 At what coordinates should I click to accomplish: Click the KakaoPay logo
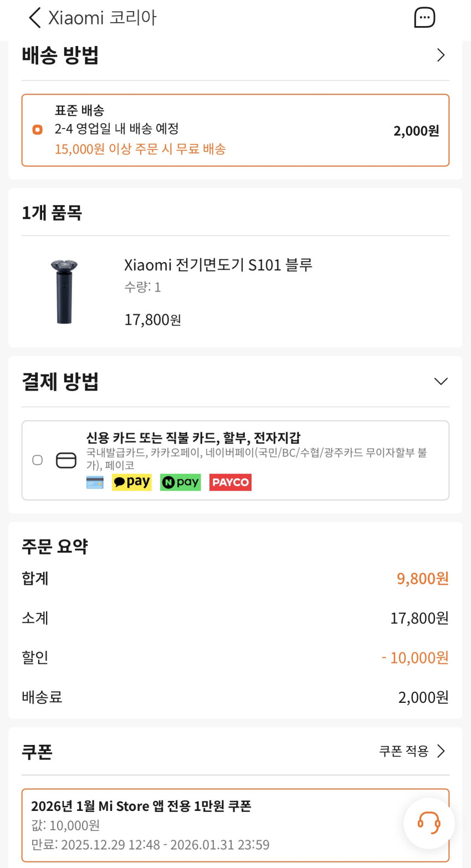pos(131,482)
